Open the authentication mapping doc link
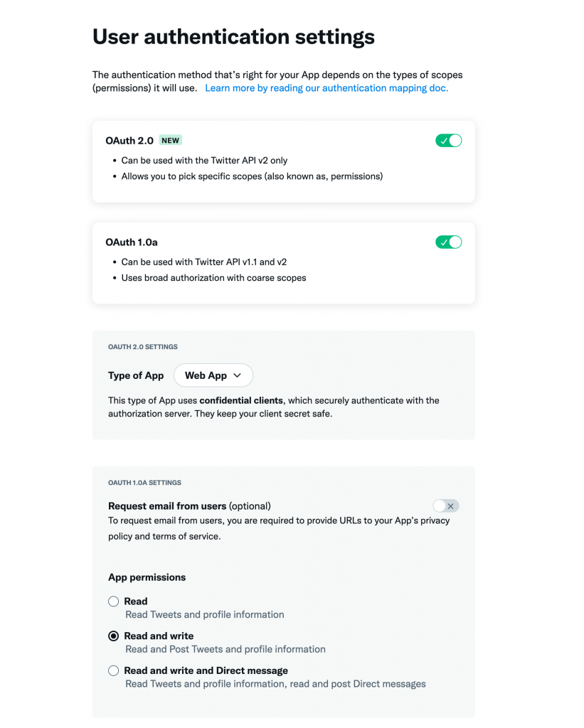The width and height of the screenshot is (584, 728). coord(326,87)
